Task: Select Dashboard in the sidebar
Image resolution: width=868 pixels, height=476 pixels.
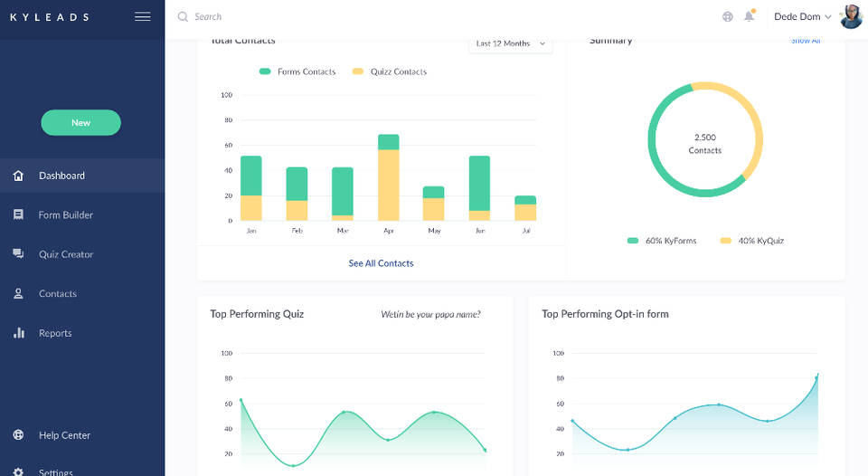Action: (61, 176)
